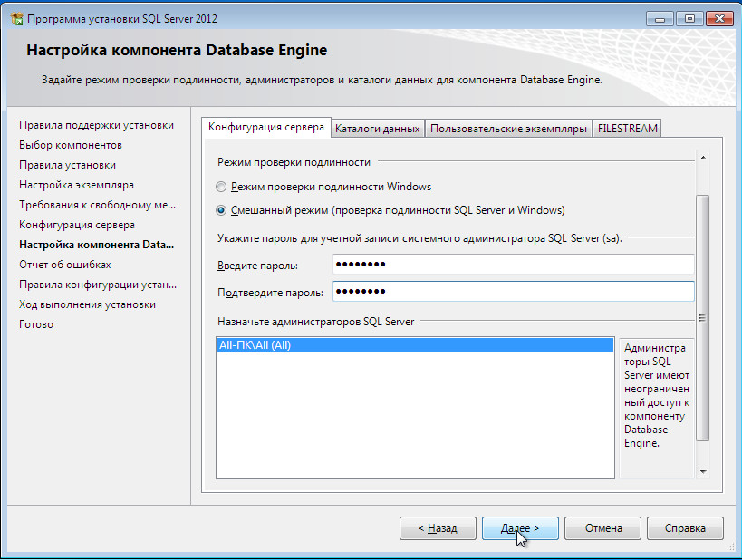This screenshot has height=560, width=742.
Task: Open Справка help button
Action: pos(685,528)
